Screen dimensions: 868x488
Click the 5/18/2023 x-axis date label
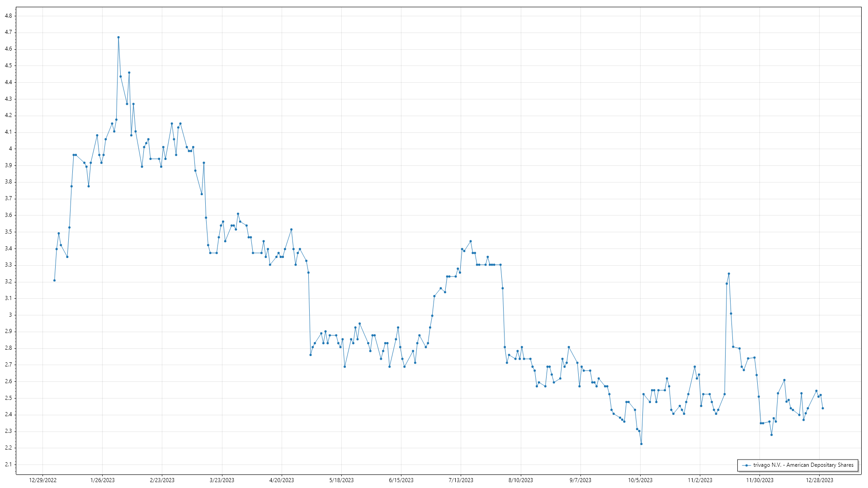[x=341, y=480]
